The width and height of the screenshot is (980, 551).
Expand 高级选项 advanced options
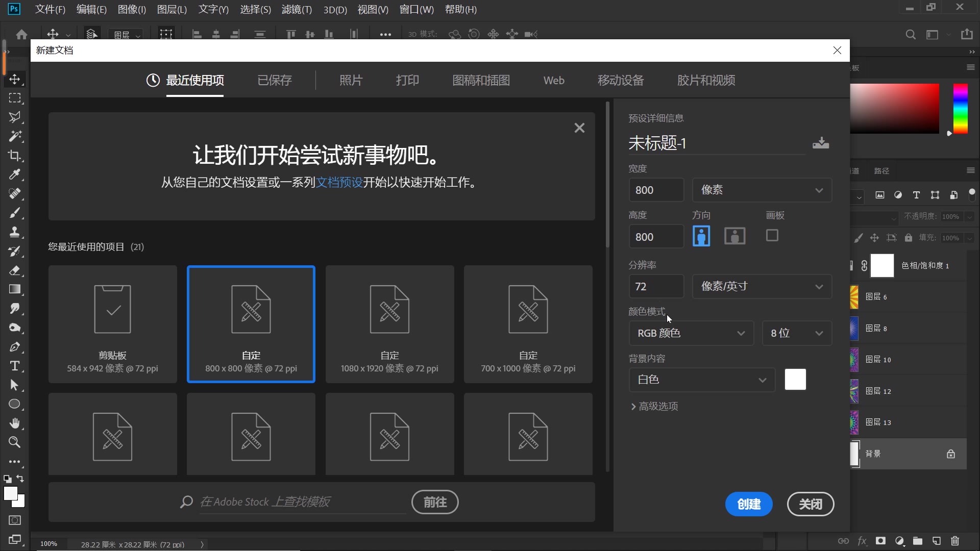654,407
